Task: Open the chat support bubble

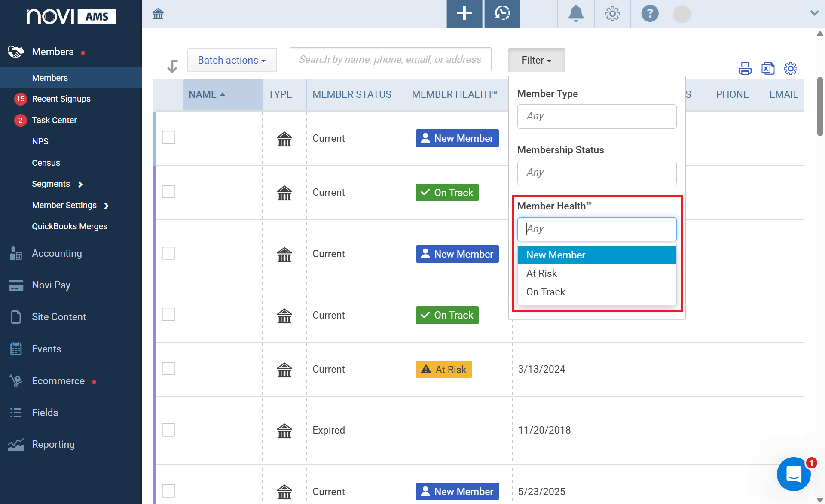Action: point(794,474)
